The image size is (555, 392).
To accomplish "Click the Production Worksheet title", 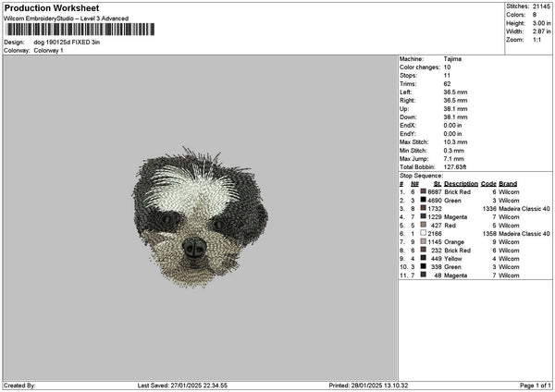I will click(x=52, y=7).
